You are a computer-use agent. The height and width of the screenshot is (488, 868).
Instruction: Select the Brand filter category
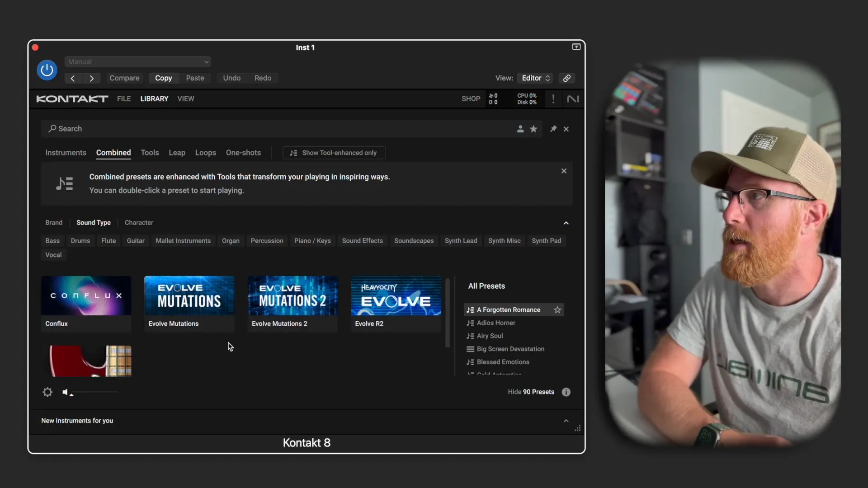pyautogui.click(x=54, y=223)
